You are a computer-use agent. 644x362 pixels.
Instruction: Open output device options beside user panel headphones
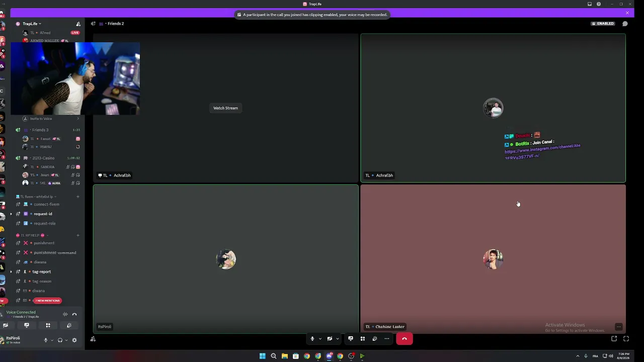tap(66, 340)
